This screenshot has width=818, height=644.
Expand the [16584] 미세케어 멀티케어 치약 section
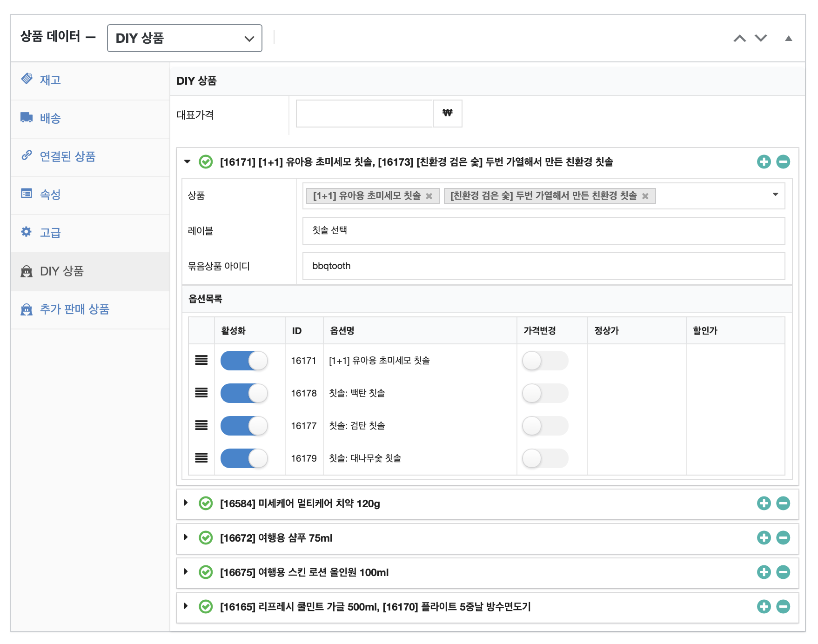tap(186, 503)
